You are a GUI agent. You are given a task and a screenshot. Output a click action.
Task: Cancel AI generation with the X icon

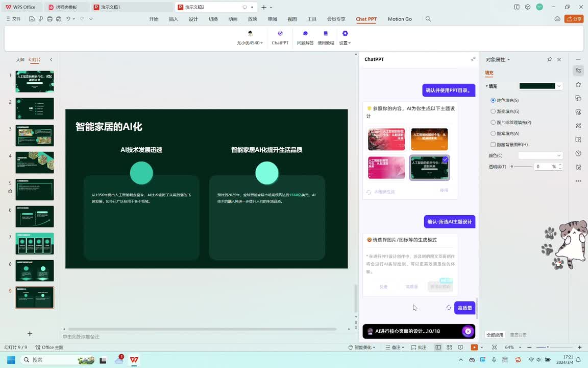click(x=468, y=331)
